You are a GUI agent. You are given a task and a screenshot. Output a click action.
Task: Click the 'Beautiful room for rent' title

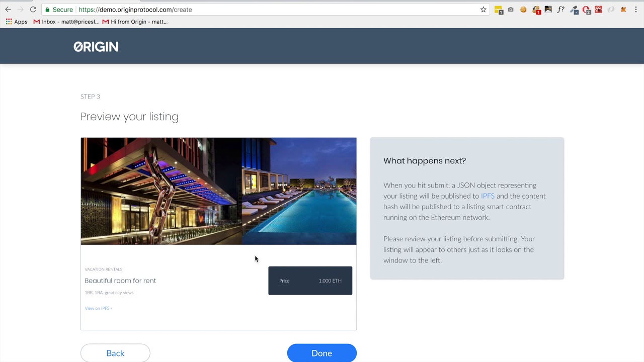(x=120, y=281)
